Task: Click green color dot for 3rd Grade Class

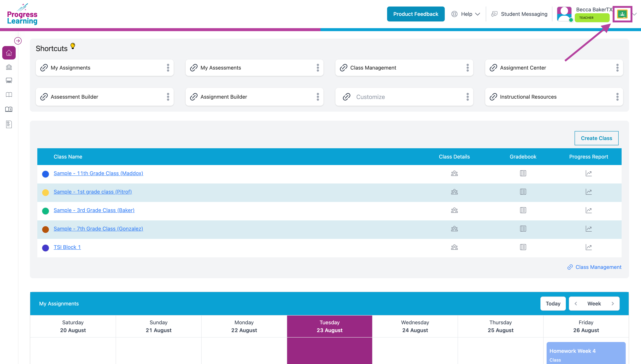Action: click(46, 211)
